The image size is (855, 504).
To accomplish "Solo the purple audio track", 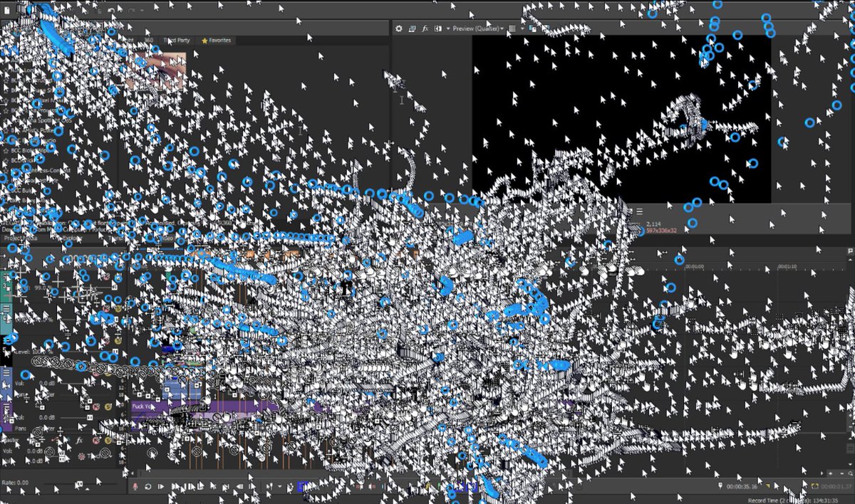I will [108, 406].
